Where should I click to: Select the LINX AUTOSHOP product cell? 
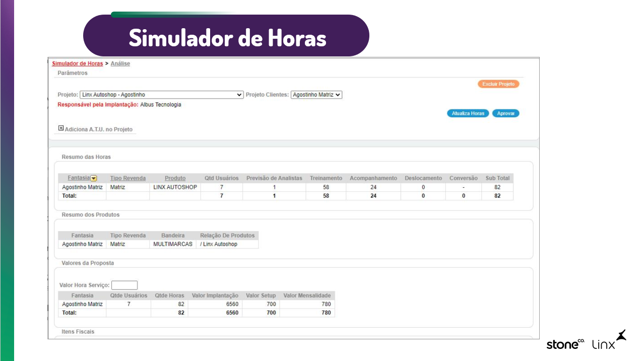[175, 187]
